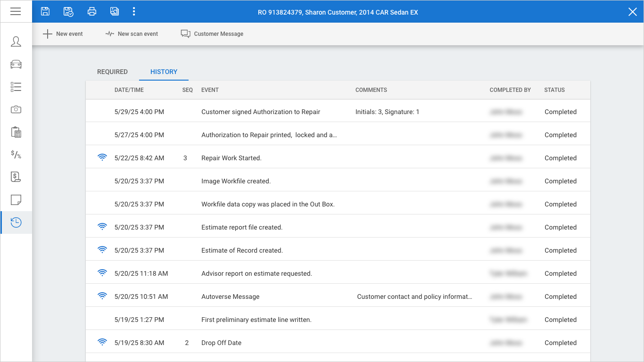Click date '5/20/25 10:51 AM'
The height and width of the screenshot is (362, 644).
(x=141, y=296)
